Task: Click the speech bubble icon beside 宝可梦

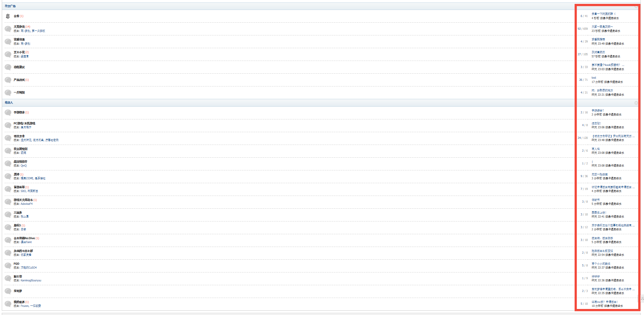Action: coord(8,291)
